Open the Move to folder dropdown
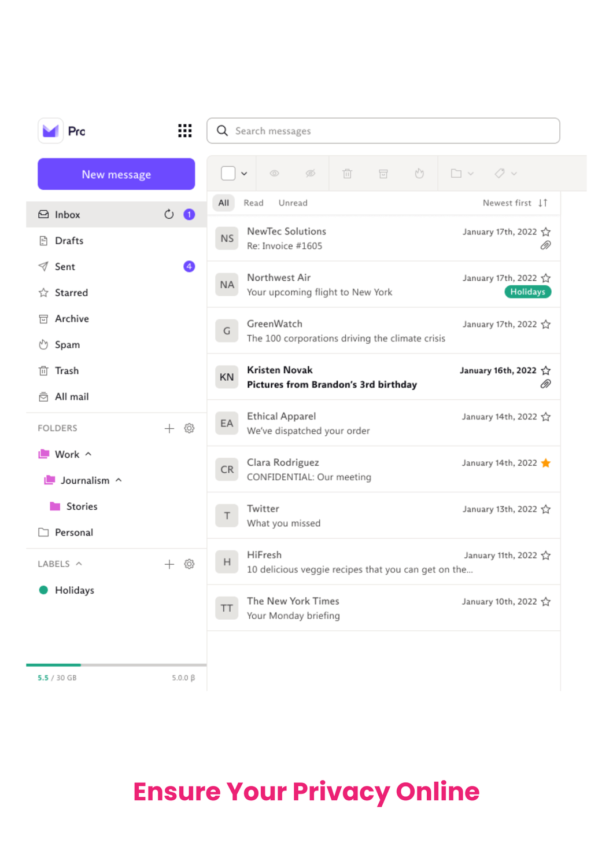The image size is (613, 868). [461, 174]
